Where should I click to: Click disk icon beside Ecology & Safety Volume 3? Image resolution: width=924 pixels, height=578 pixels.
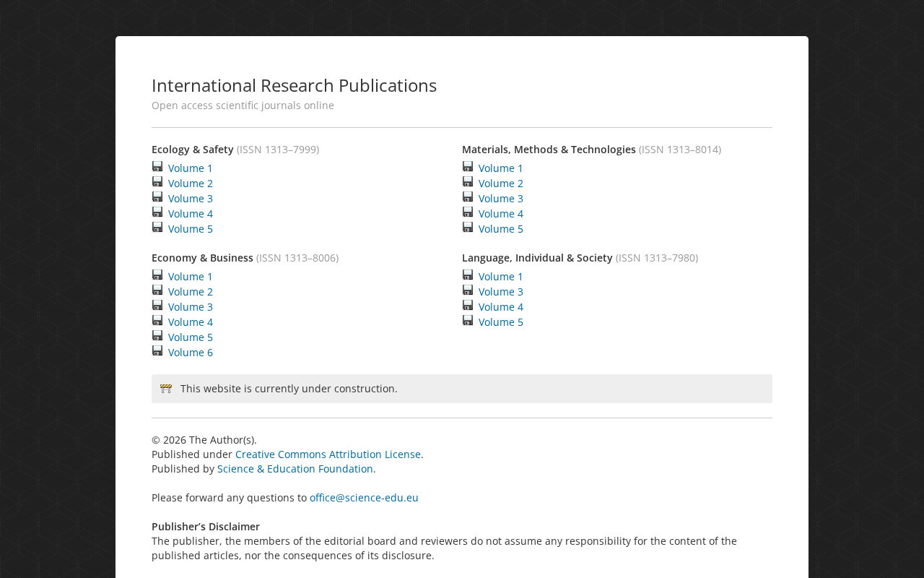click(157, 197)
